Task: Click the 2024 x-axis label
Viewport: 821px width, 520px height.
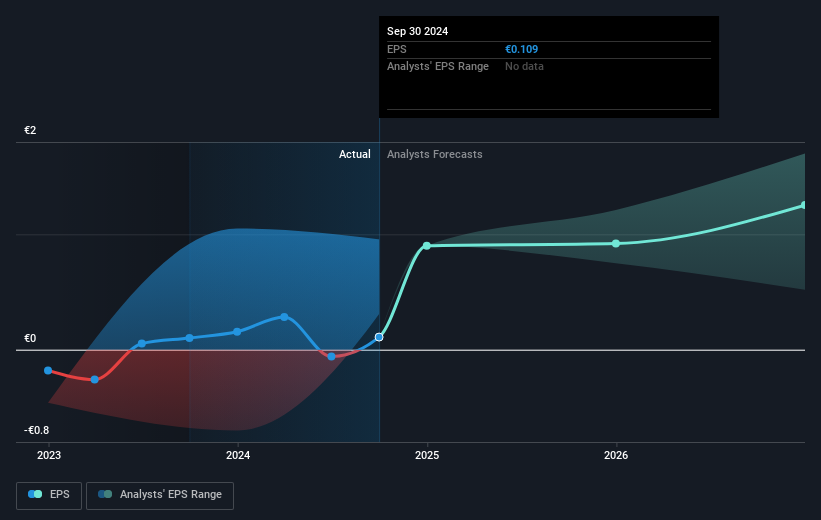Action: pyautogui.click(x=238, y=455)
